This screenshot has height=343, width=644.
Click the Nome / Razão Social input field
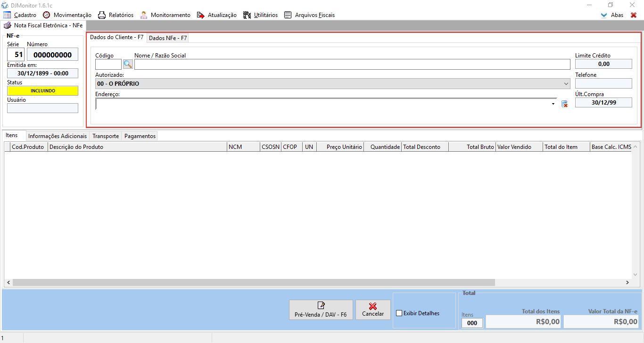coord(352,65)
